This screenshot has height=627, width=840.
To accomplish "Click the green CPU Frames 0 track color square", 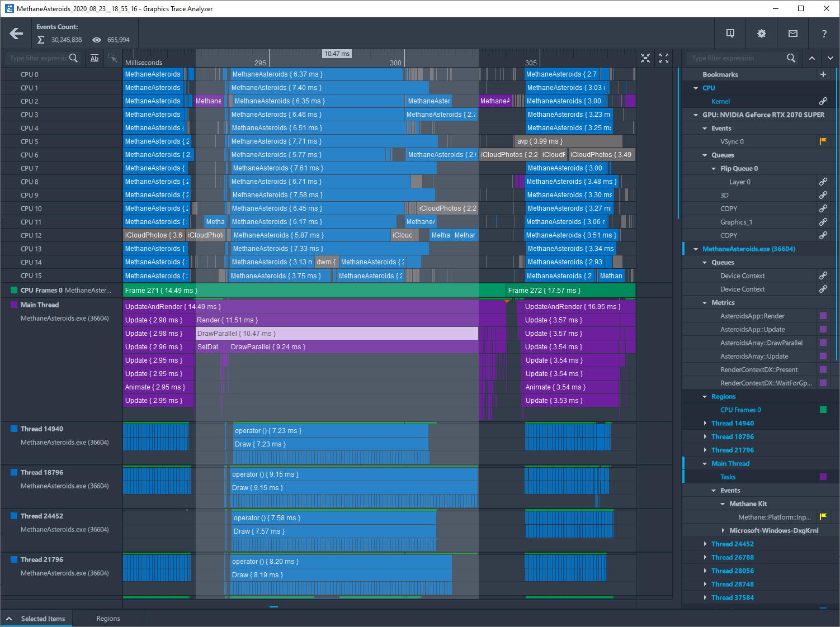I will [15, 290].
